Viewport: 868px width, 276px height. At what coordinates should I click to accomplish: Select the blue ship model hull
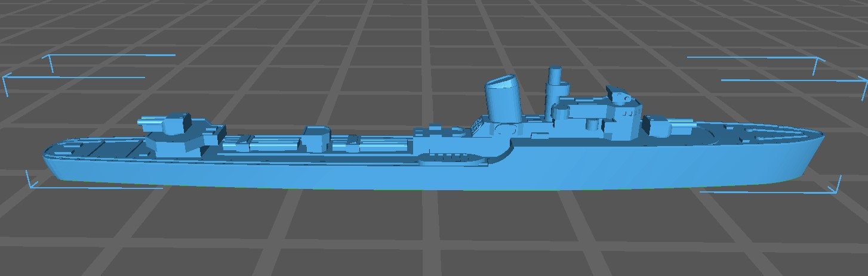[x=434, y=173]
